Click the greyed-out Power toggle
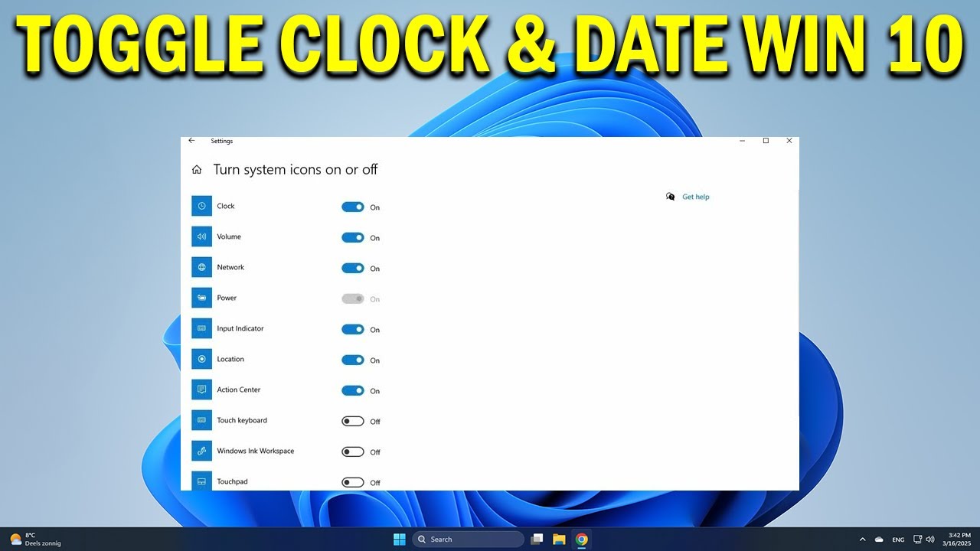The height and width of the screenshot is (551, 980). click(x=353, y=298)
